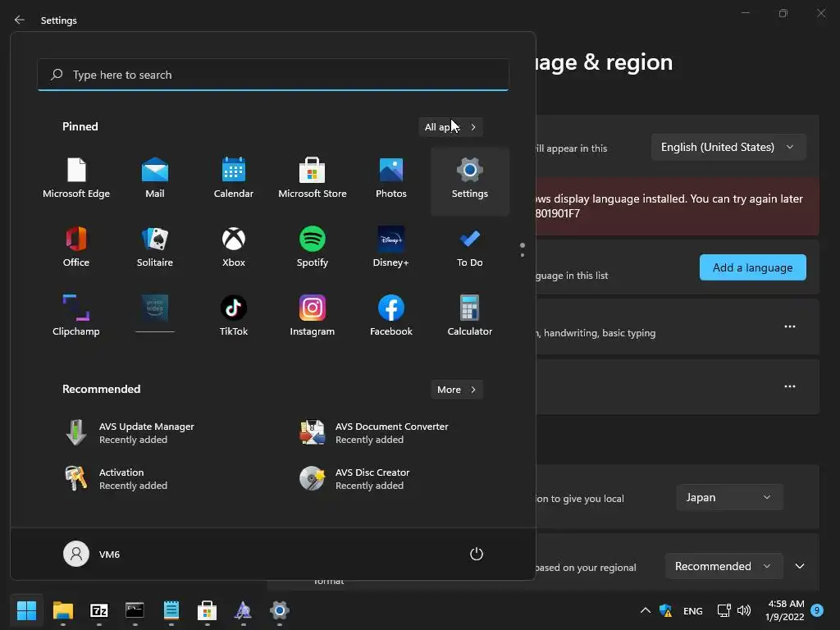Open the Calculator app
Viewport: 840px width, 630px height.
[470, 316]
